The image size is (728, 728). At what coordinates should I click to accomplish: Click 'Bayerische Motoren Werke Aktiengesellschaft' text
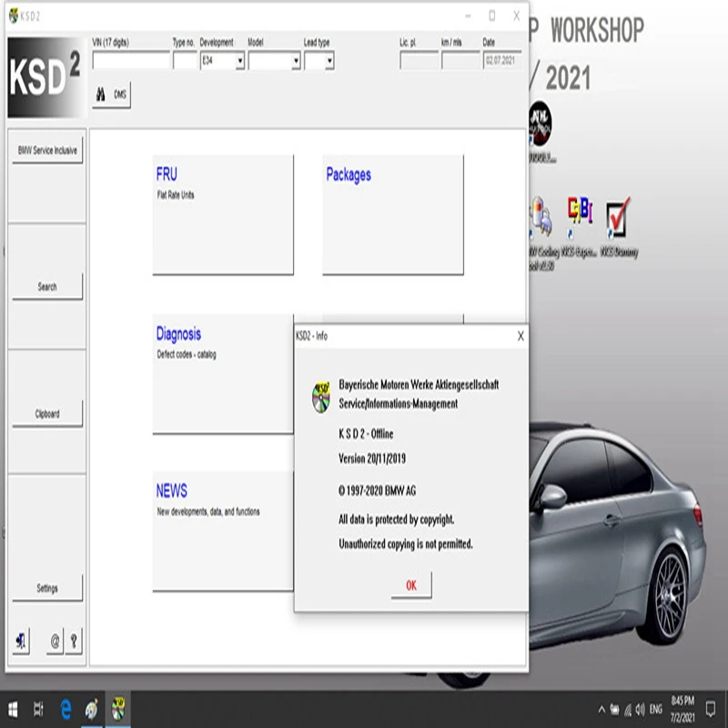tap(419, 384)
